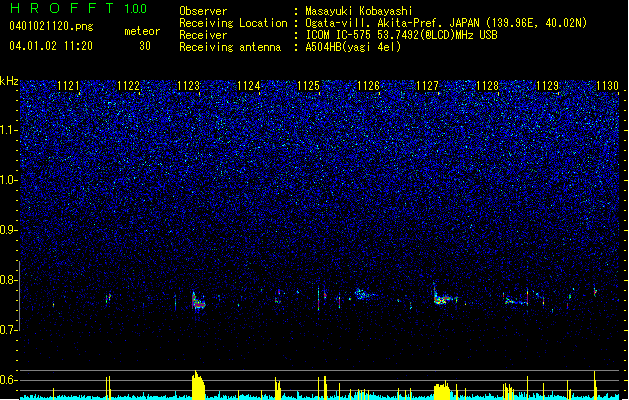Screen dimensions: 629x400
Task: Click the antenna A504HB(yagi 4el) text
Action: [353, 47]
